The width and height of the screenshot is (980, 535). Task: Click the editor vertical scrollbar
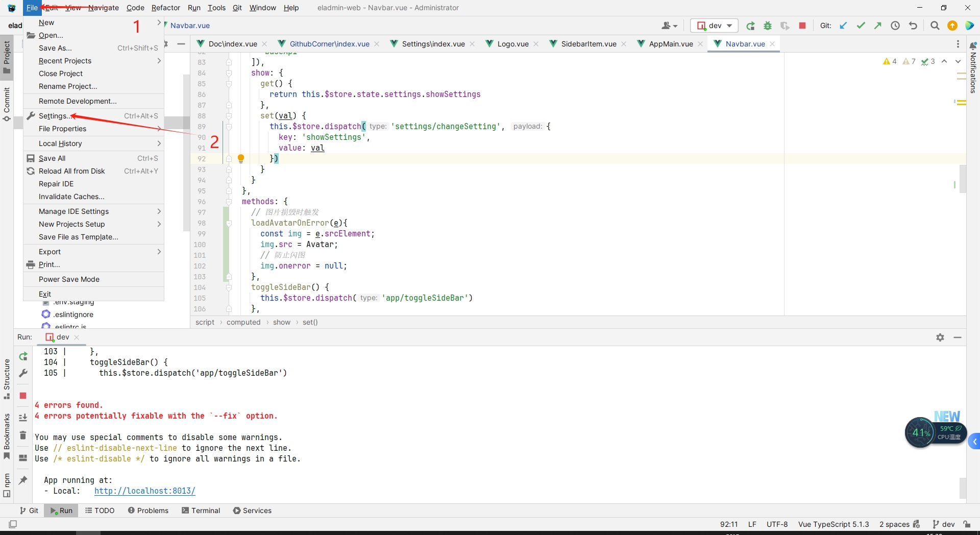click(x=962, y=179)
